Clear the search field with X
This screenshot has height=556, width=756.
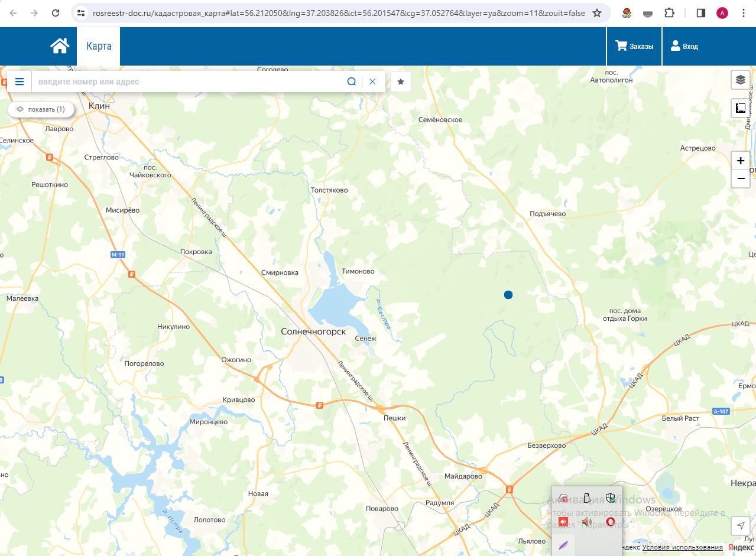(372, 82)
